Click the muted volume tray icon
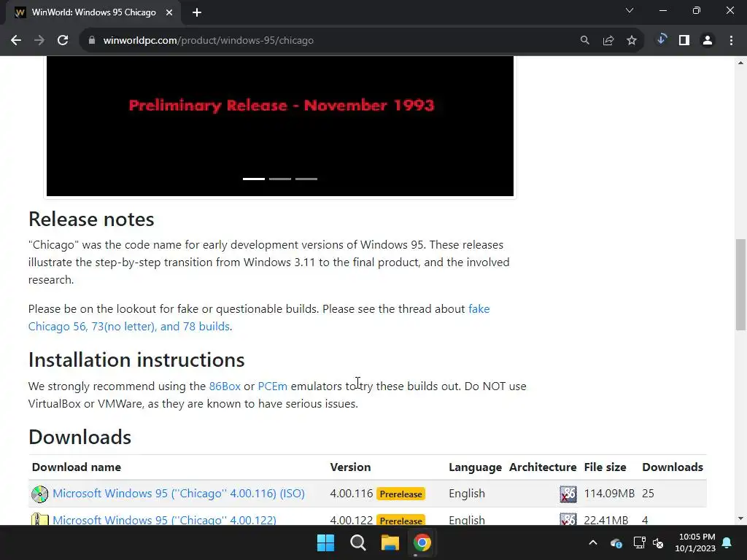The height and width of the screenshot is (560, 747). tap(659, 542)
